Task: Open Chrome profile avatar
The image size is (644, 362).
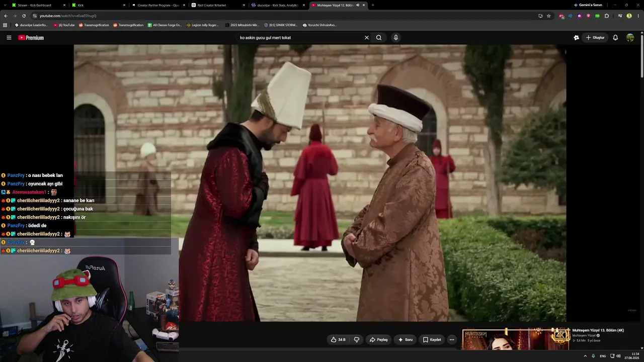Action: point(629,16)
